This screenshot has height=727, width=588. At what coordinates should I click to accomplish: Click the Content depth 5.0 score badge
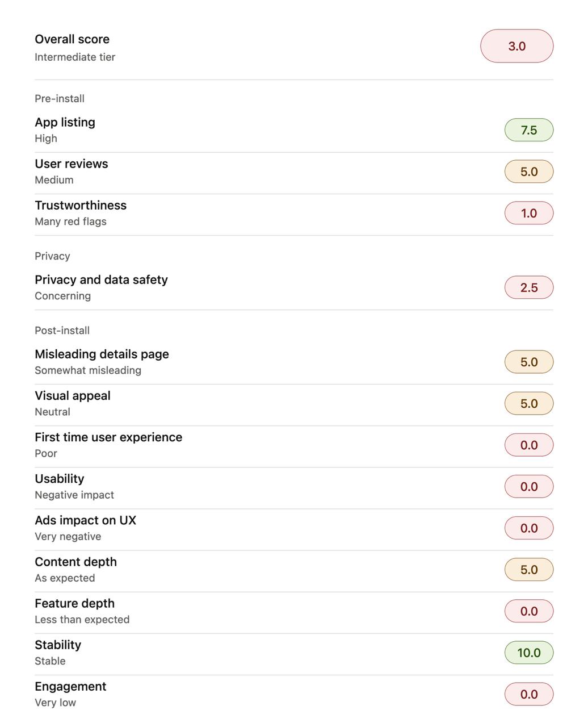point(529,569)
